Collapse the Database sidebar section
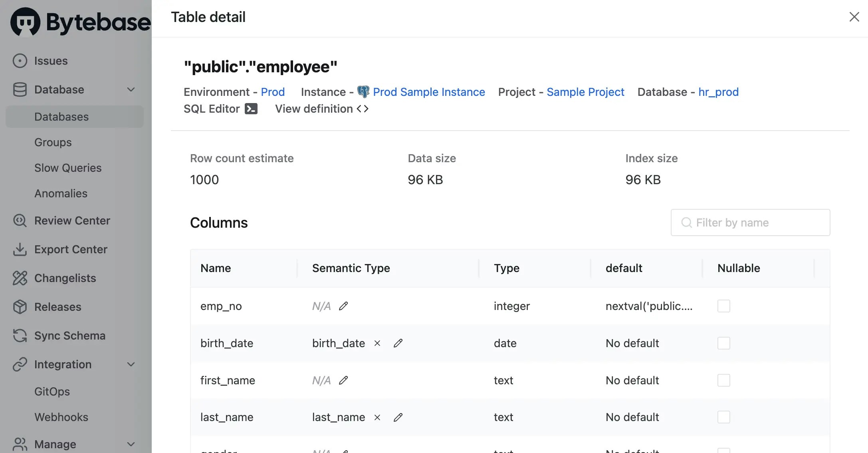This screenshot has width=868, height=453. 131,89
